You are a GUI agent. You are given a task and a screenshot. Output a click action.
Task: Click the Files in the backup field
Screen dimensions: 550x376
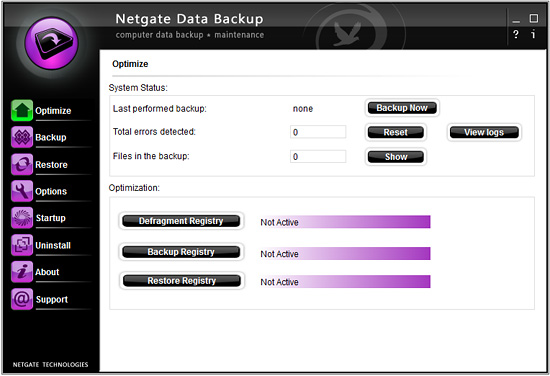tap(318, 156)
